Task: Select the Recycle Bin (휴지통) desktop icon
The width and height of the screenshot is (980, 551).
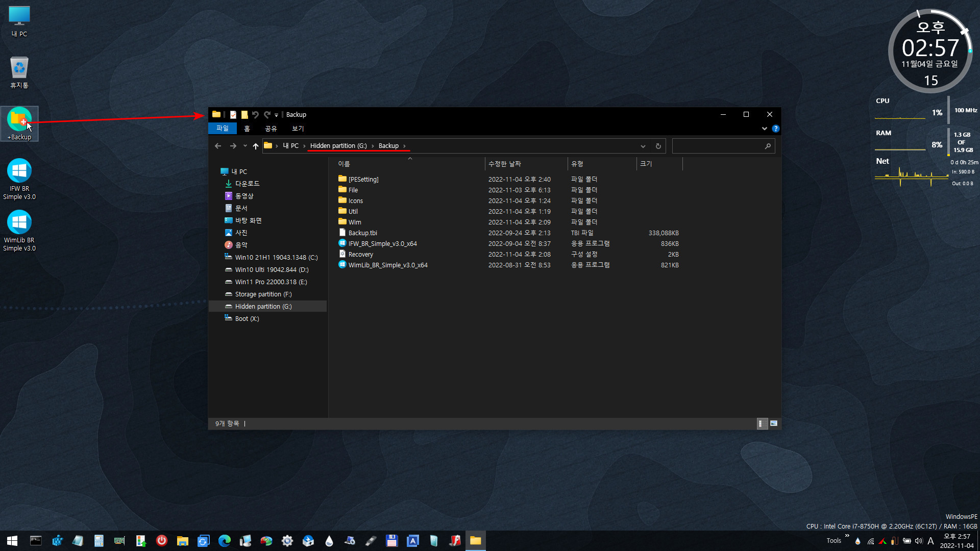Action: (x=19, y=72)
